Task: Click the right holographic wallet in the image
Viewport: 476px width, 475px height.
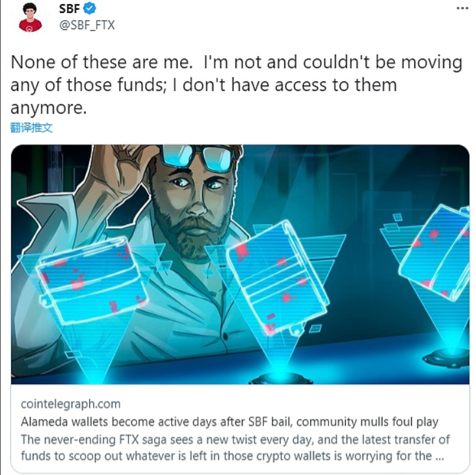Action: [436, 251]
